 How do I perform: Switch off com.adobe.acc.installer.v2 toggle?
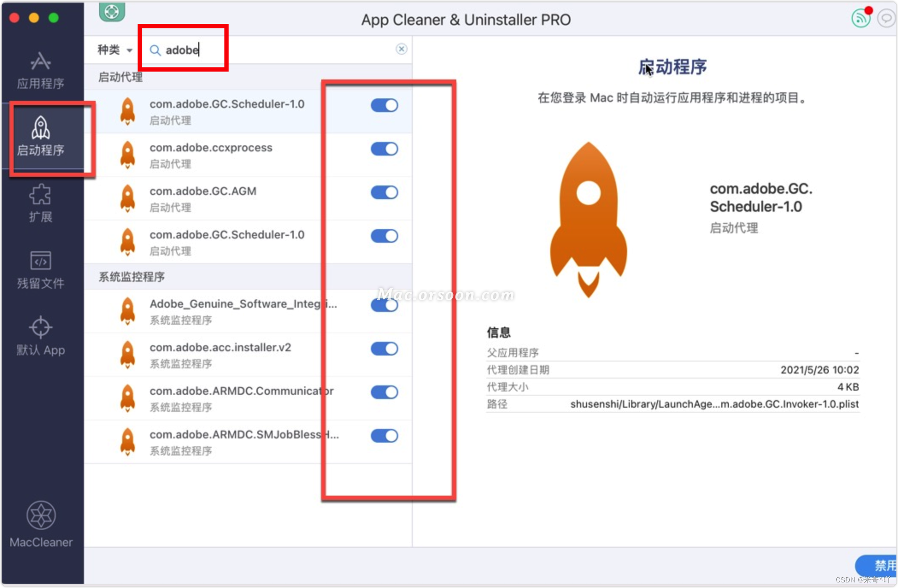coord(384,348)
